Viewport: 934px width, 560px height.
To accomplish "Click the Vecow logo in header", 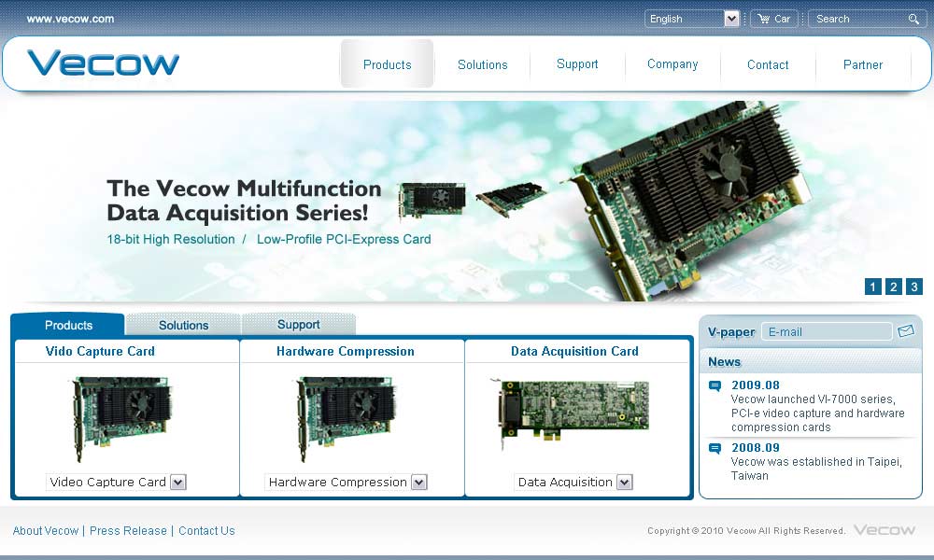I will [x=103, y=63].
